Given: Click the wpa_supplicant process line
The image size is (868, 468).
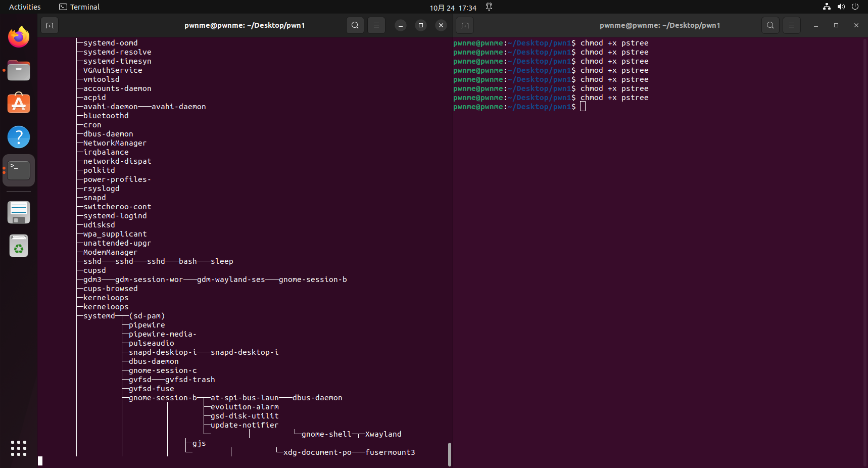Looking at the screenshot, I should [115, 234].
